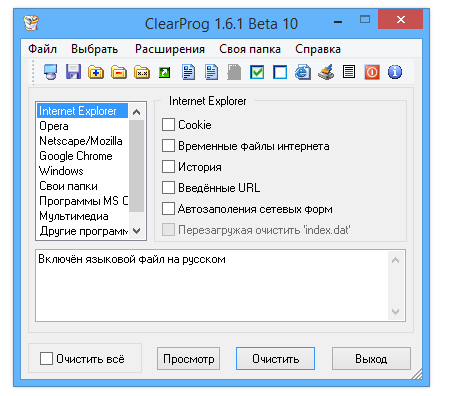Open the Выбрать menu
This screenshot has height=396, width=452.
coord(94,49)
